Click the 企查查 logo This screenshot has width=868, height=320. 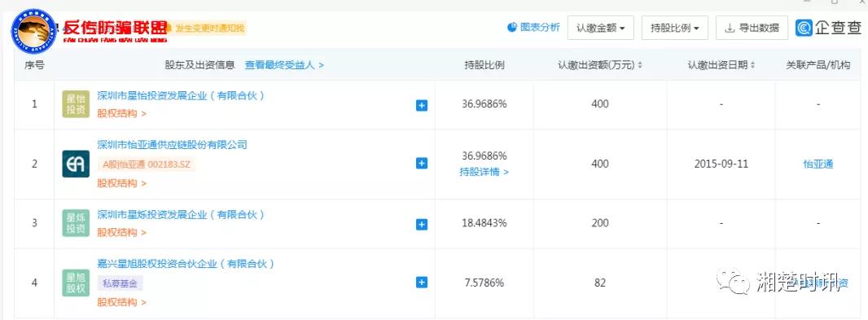pos(828,28)
